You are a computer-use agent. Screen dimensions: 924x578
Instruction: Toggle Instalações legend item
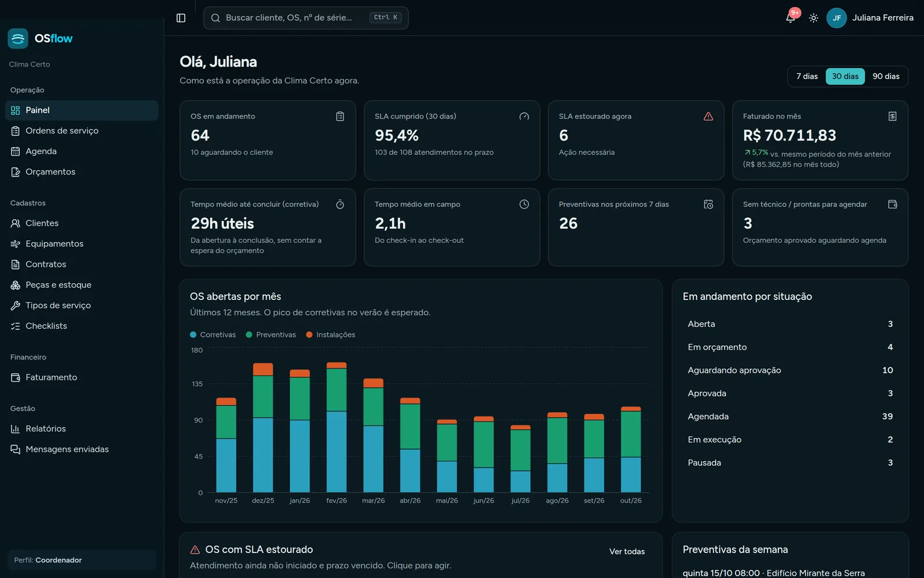331,335
